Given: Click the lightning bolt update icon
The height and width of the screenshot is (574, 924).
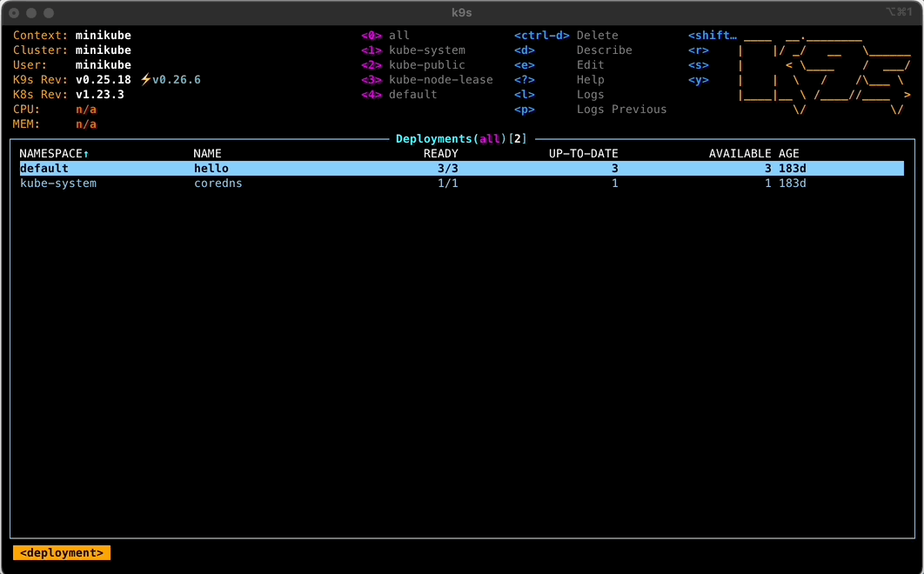Looking at the screenshot, I should click(x=145, y=79).
